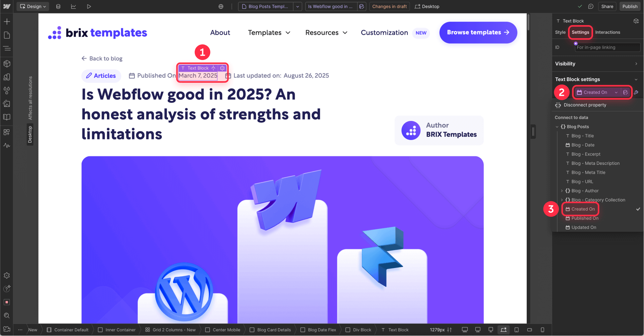The height and width of the screenshot is (336, 644).
Task: Collapse the Text Block settings section
Action: pos(636,79)
